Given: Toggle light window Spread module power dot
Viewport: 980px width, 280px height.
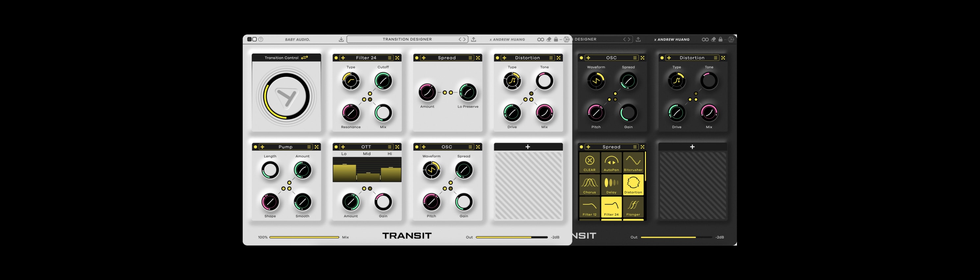Looking at the screenshot, I should pos(417,58).
